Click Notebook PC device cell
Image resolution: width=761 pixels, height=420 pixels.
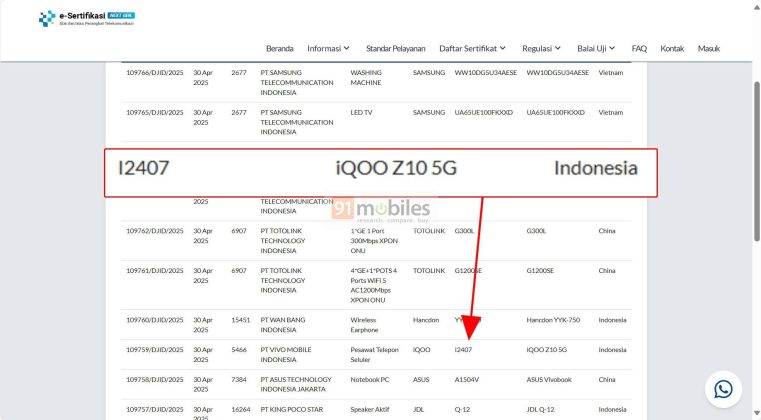pos(370,379)
